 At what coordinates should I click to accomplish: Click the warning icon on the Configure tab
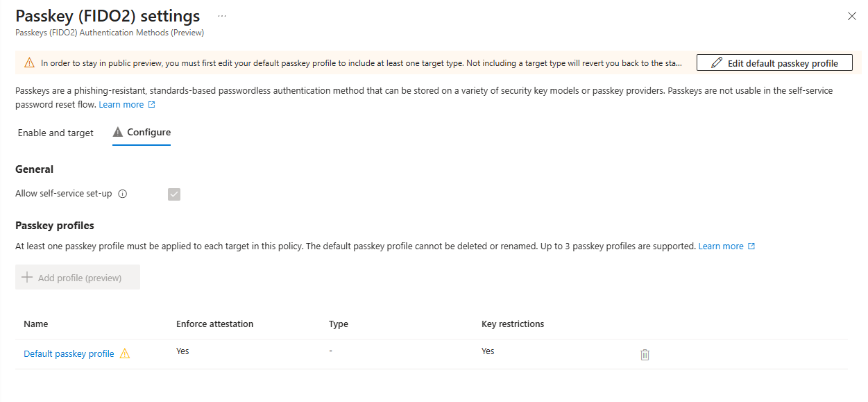pos(117,131)
